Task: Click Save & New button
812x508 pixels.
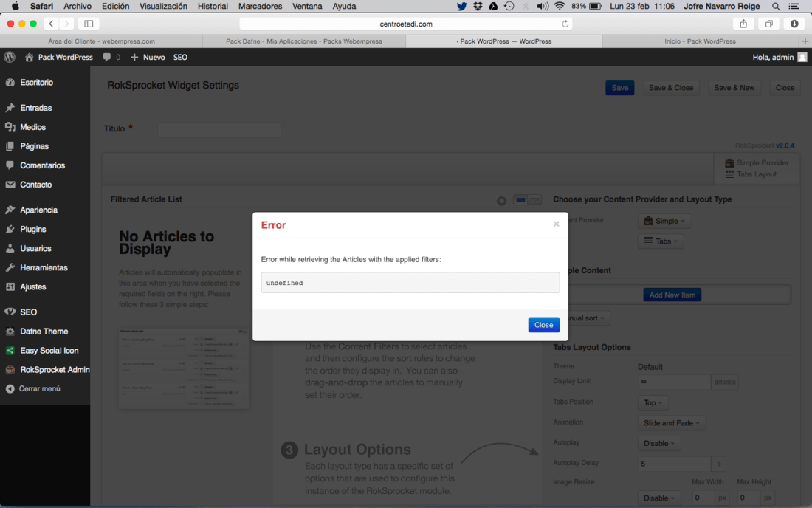Action: tap(734, 88)
